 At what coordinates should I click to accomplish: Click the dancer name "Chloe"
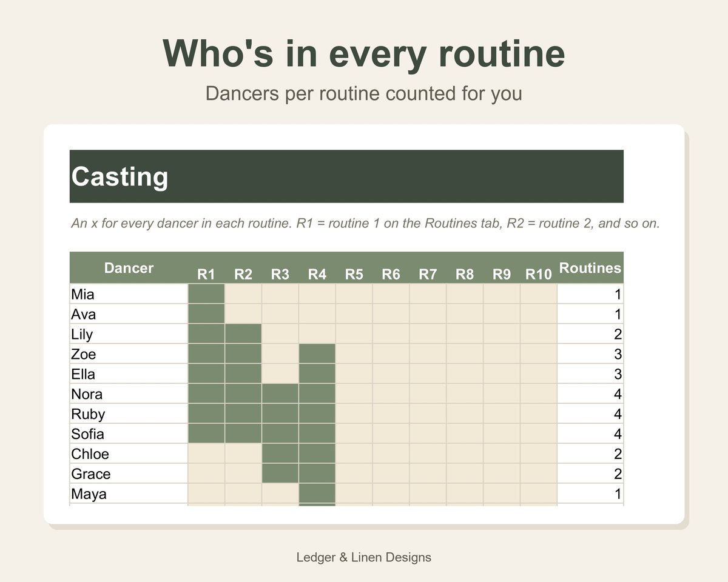click(90, 454)
